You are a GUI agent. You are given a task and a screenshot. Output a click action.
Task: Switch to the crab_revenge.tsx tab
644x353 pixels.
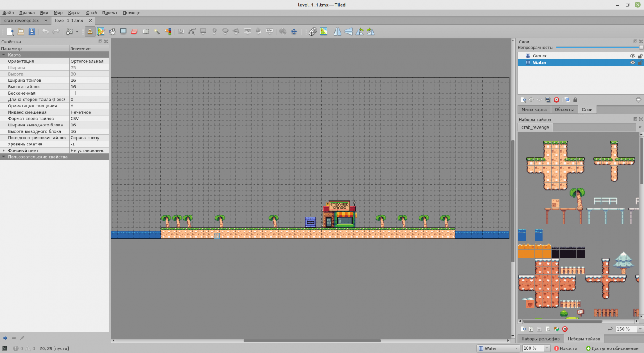[21, 20]
